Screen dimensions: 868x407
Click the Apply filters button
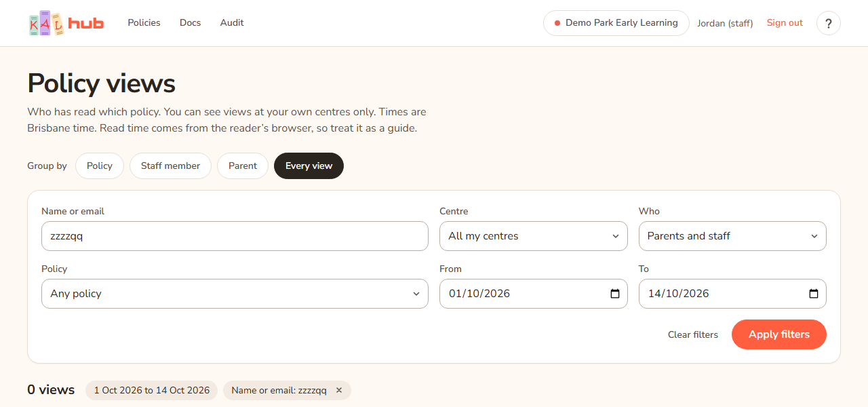pyautogui.click(x=779, y=334)
